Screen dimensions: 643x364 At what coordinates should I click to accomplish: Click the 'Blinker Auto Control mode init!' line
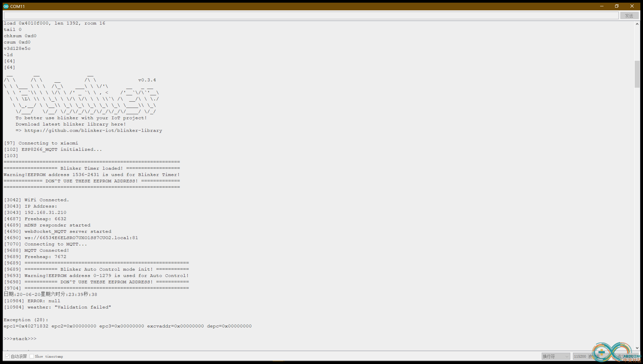96,269
